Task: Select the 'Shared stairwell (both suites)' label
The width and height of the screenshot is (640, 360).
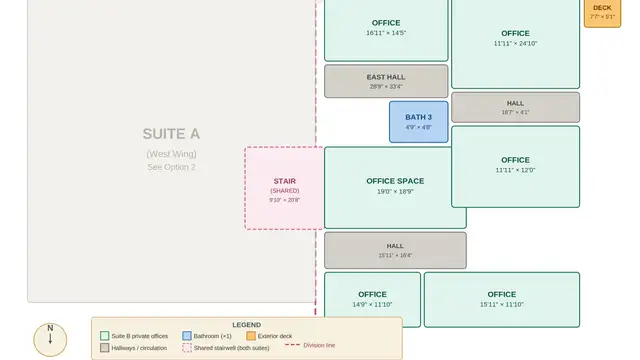Action: pyautogui.click(x=231, y=348)
